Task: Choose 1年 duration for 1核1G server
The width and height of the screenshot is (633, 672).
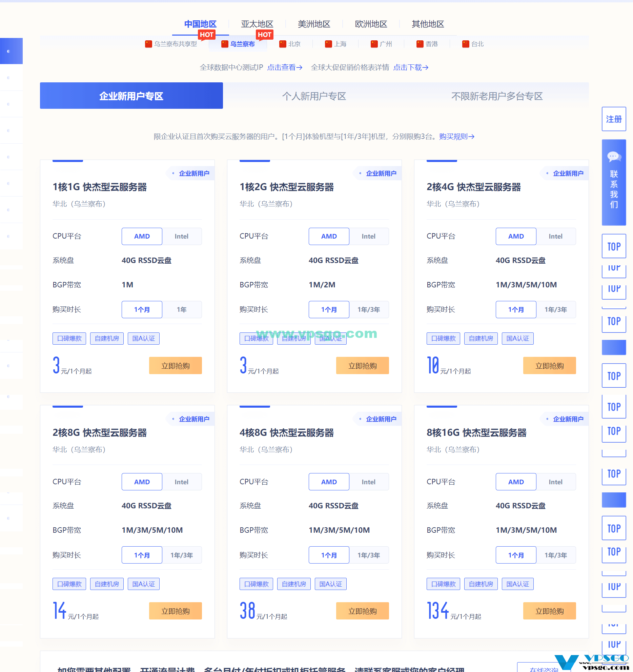Action: [x=182, y=309]
